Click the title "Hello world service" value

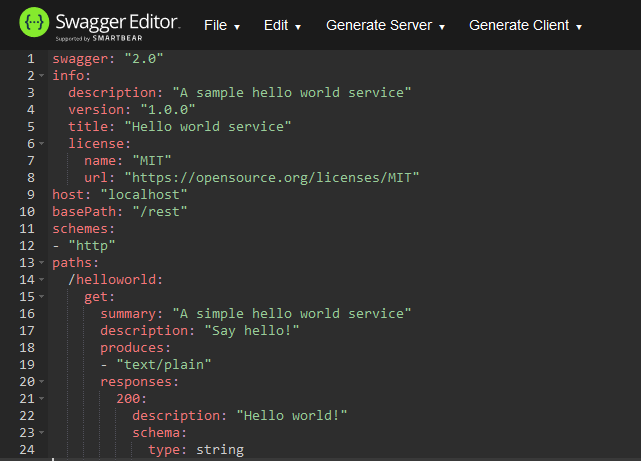point(208,127)
